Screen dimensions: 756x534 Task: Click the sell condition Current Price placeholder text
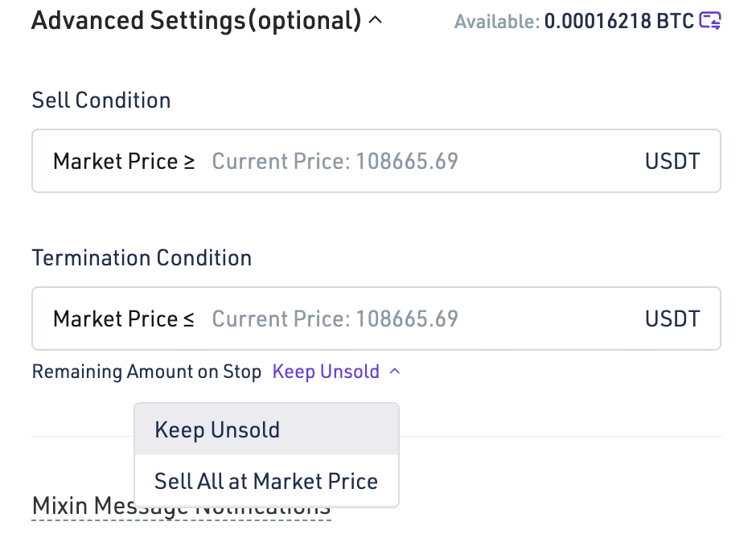pos(335,161)
